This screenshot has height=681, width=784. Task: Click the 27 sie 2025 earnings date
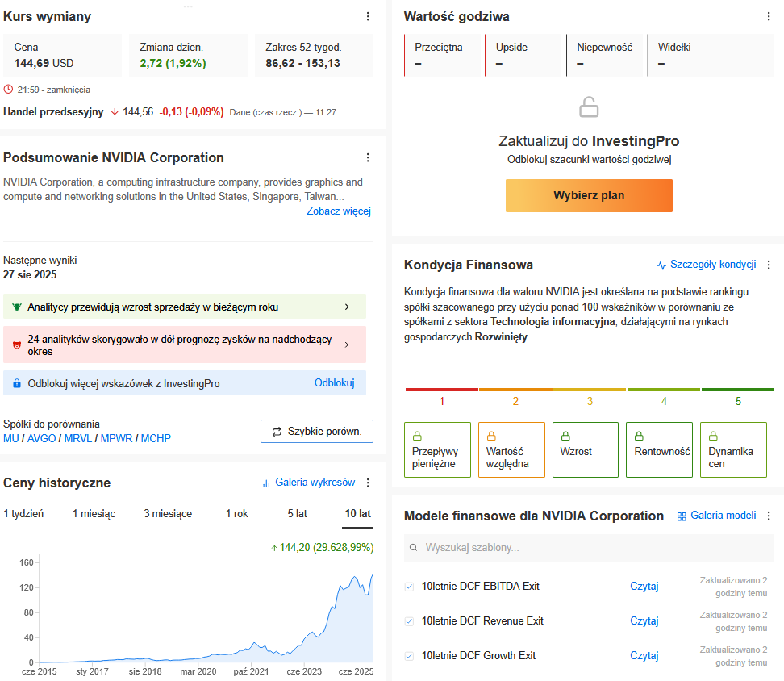point(30,274)
